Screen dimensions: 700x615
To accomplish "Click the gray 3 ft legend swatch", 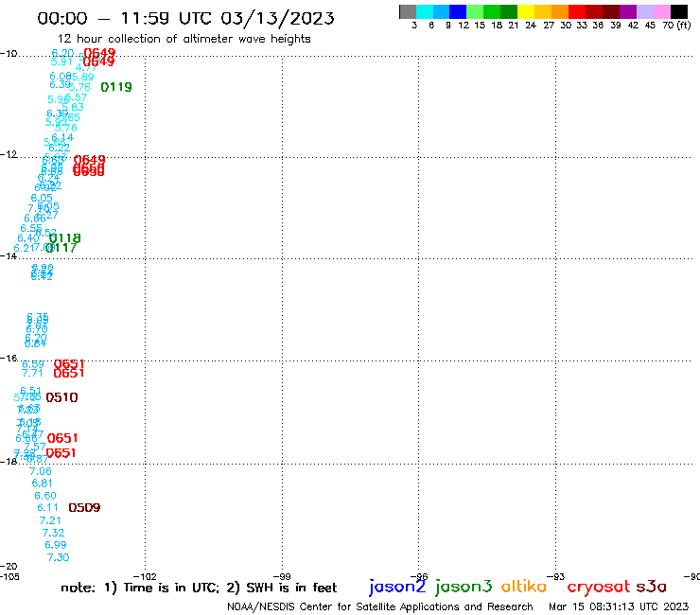I will click(x=408, y=11).
